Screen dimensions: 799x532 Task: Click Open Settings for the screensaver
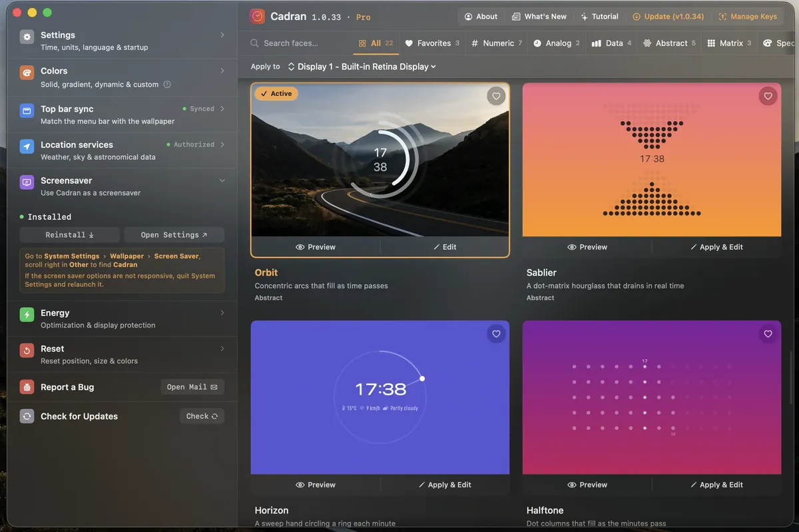click(174, 235)
